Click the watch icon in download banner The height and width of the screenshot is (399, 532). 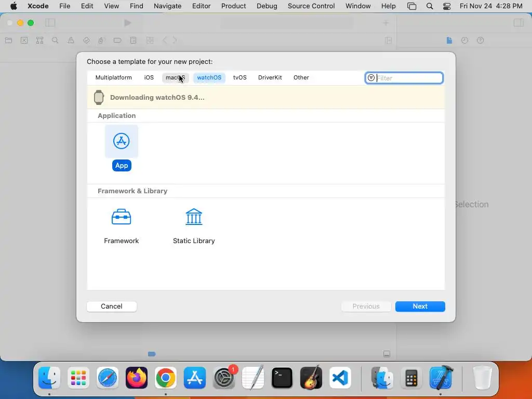(x=99, y=97)
